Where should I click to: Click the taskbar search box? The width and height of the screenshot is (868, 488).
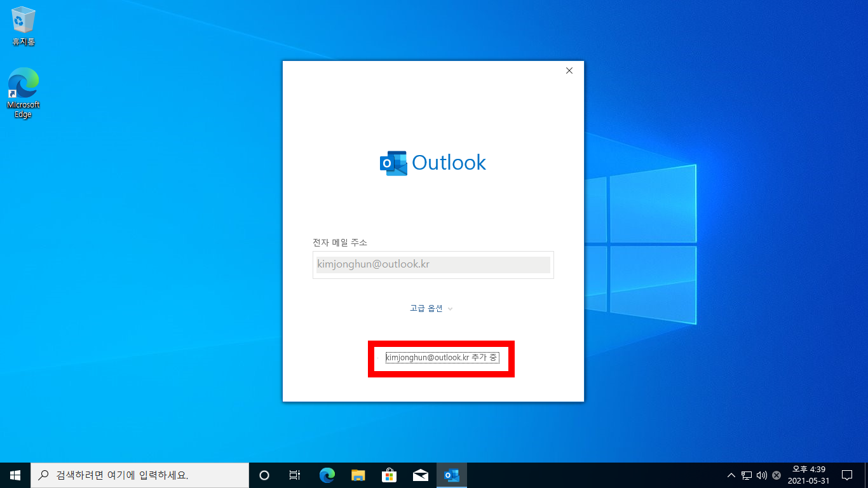click(140, 475)
